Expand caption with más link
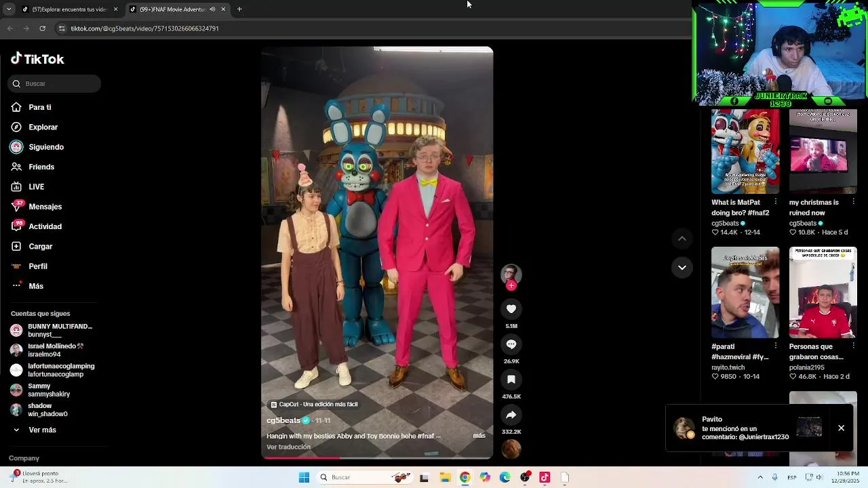 coord(479,436)
